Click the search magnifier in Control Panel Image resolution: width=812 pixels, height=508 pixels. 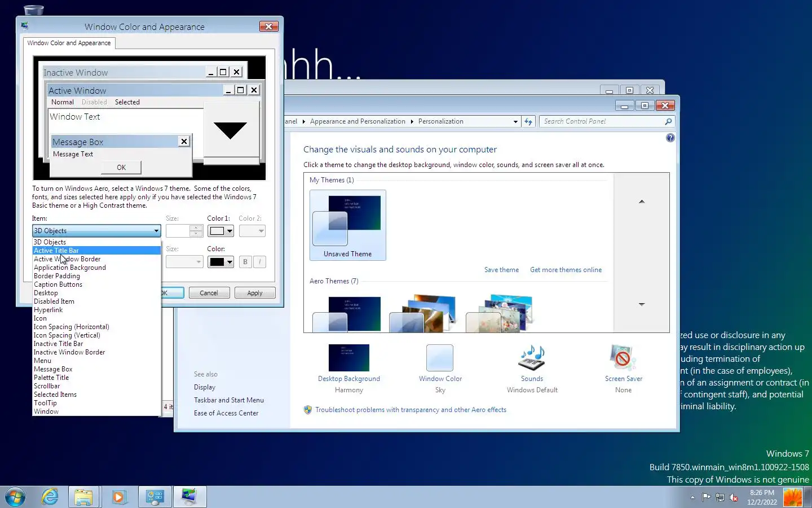(668, 121)
